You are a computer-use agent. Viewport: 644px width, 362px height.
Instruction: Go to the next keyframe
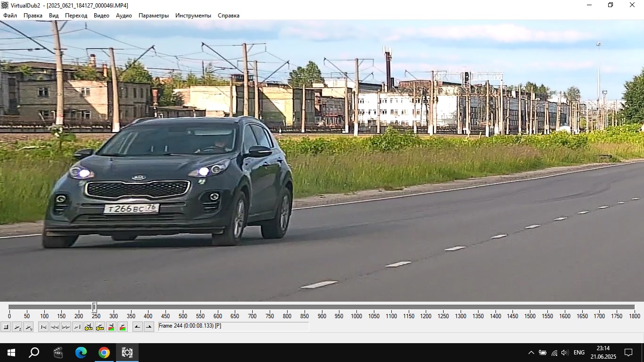pyautogui.click(x=100, y=327)
